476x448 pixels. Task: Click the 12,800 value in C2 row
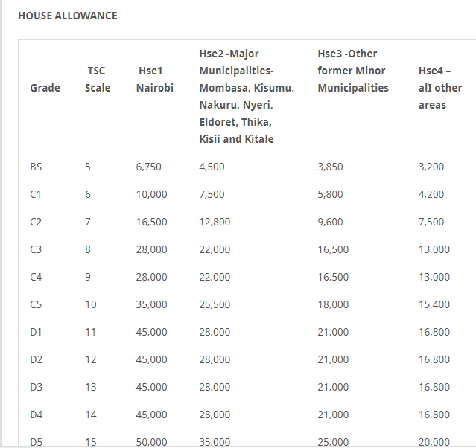click(215, 222)
